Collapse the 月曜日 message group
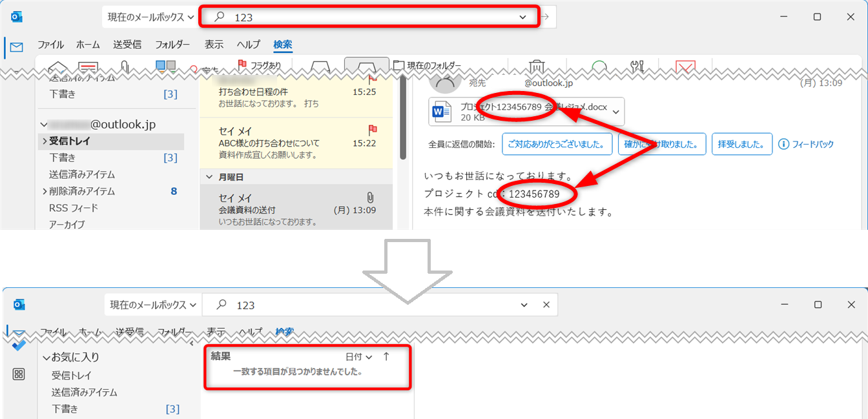Viewport: 868px width, 419px height. pyautogui.click(x=209, y=176)
